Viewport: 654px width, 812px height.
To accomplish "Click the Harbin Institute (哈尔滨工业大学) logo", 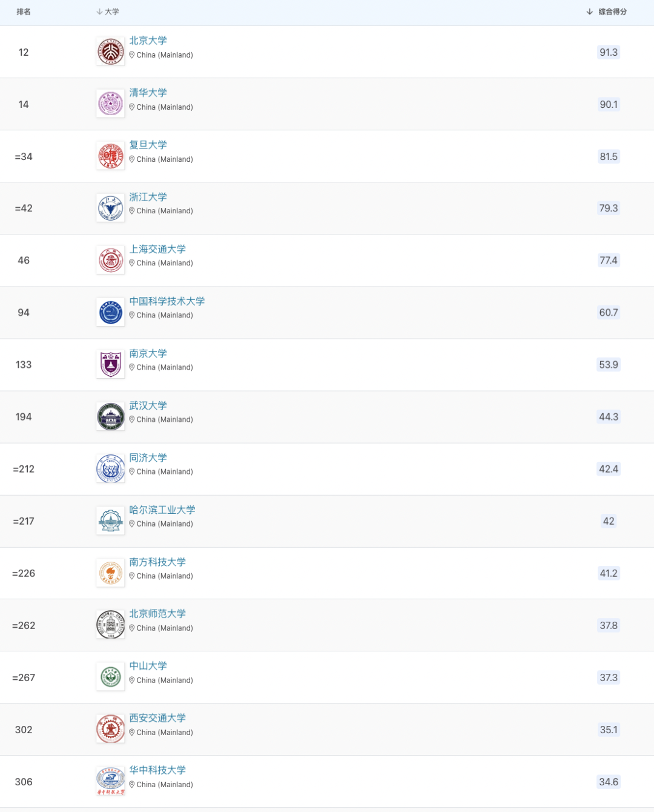I will 110,521.
